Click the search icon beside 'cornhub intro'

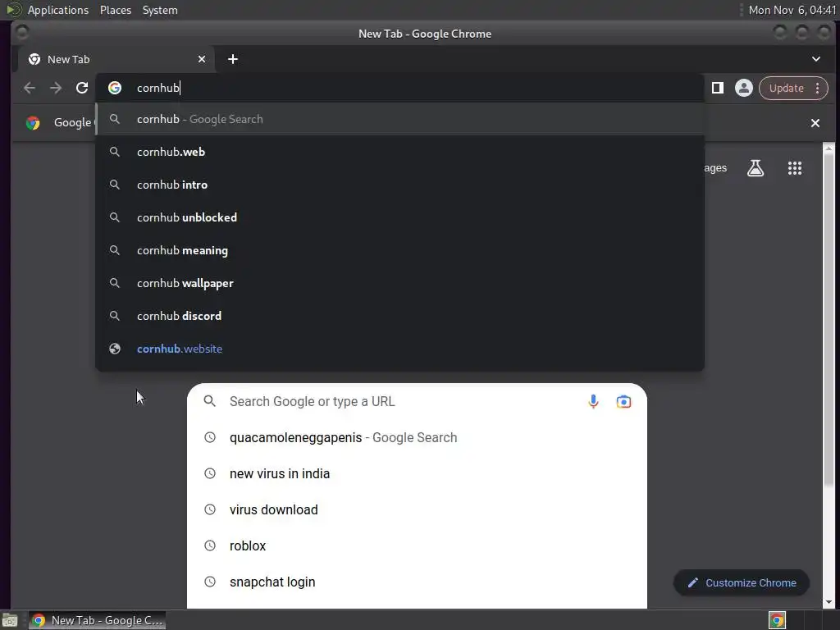pyautogui.click(x=115, y=185)
